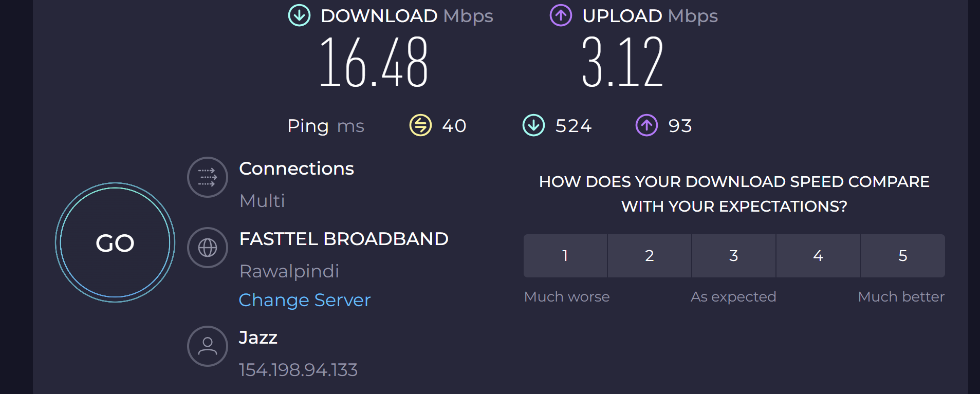980x394 pixels.
Task: Rate download speed as 1 Much worse
Action: point(565,256)
